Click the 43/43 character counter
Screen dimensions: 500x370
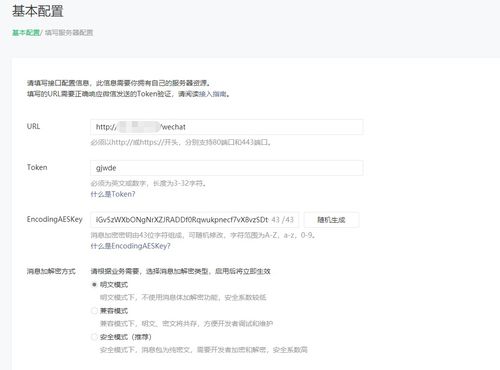[x=283, y=220]
